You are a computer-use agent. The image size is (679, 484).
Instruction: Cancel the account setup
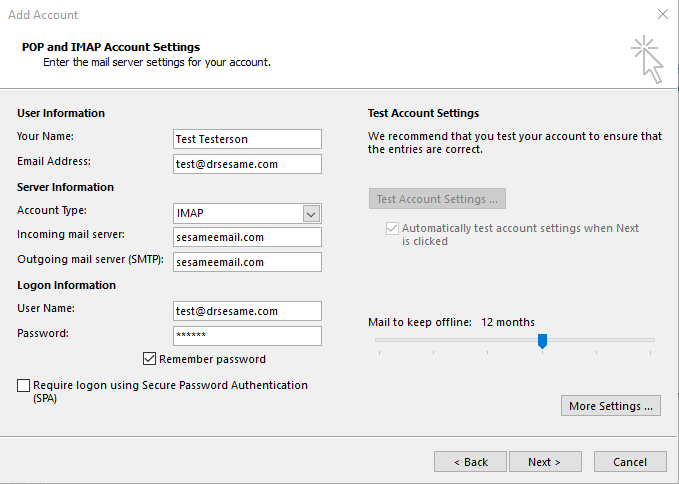point(630,462)
